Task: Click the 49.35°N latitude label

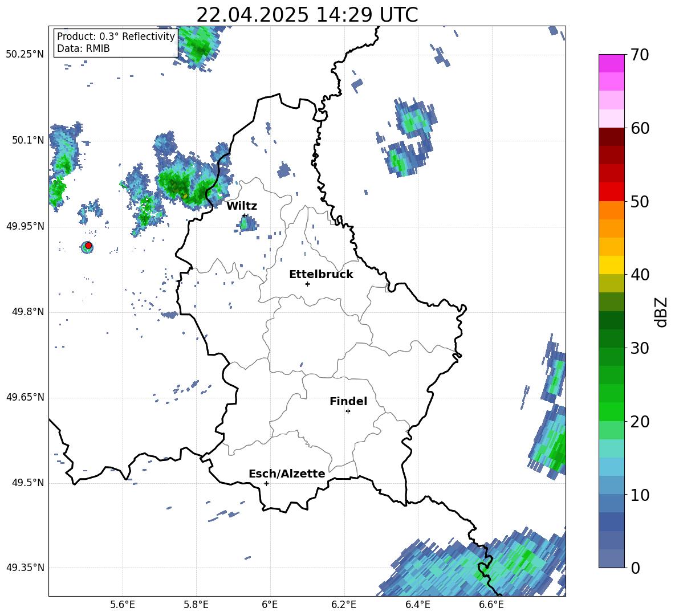Action: pyautogui.click(x=25, y=568)
